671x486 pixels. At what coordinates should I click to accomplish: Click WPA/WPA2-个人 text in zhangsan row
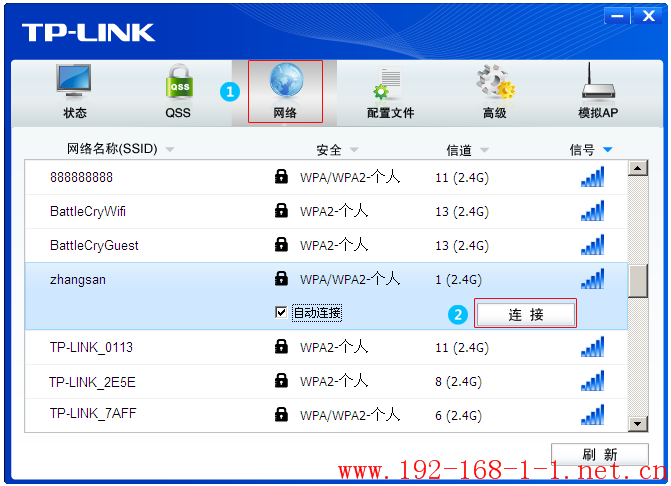[x=350, y=279]
